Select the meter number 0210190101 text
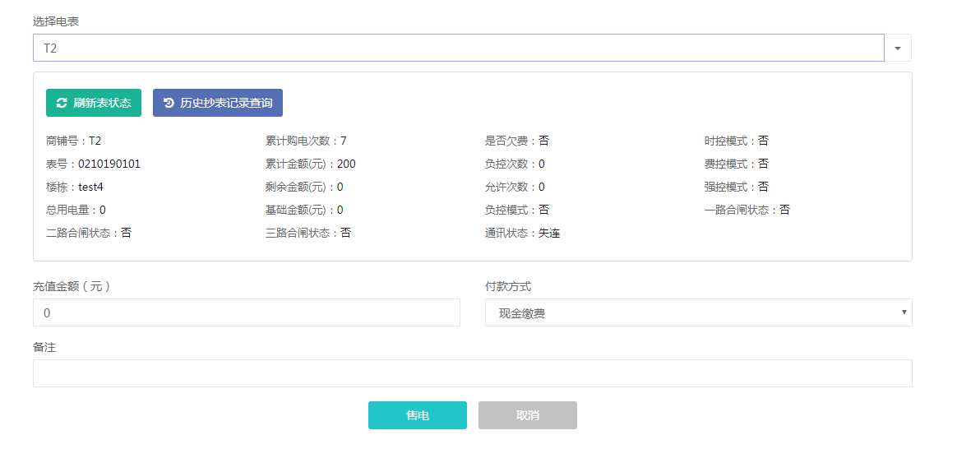The height and width of the screenshot is (472, 980). [109, 164]
